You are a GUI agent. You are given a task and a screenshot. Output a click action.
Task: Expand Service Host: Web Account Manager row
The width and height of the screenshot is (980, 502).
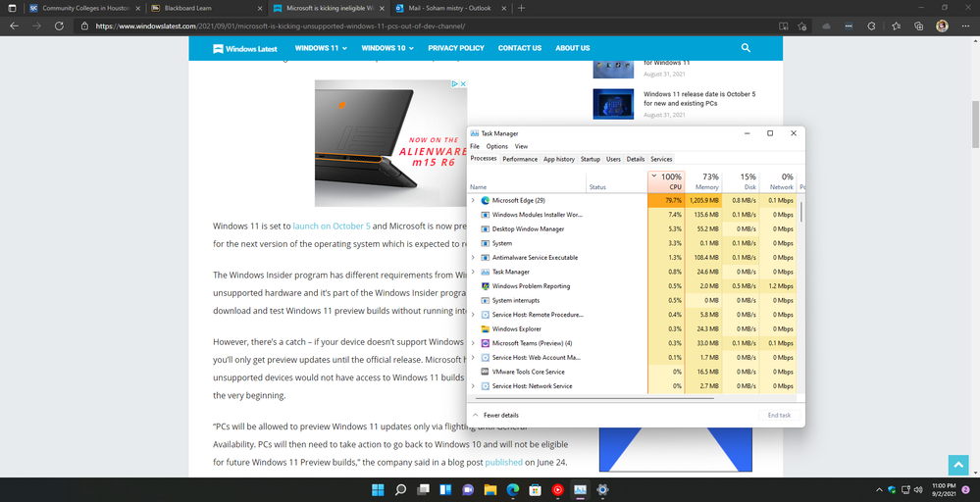473,357
